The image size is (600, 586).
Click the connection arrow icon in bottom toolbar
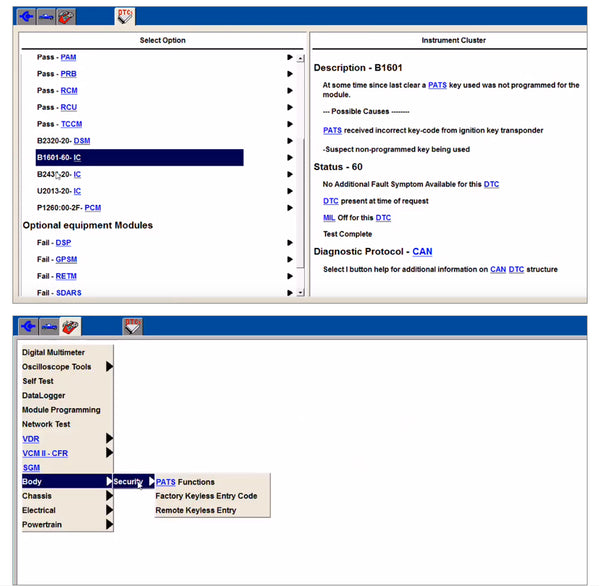tap(27, 327)
